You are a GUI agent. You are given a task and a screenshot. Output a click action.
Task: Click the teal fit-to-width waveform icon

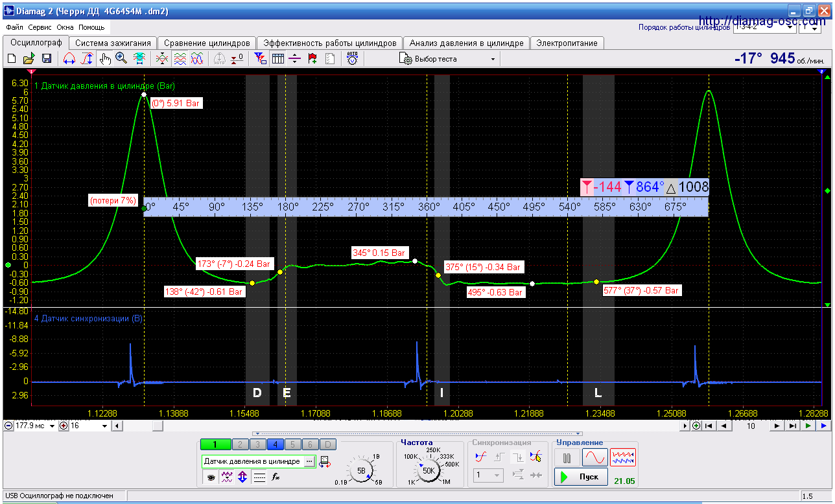tap(139, 59)
